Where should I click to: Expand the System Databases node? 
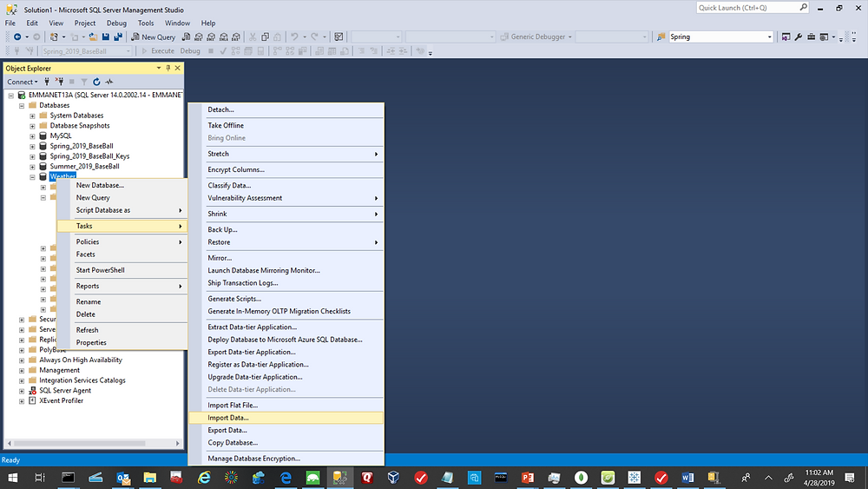32,116
